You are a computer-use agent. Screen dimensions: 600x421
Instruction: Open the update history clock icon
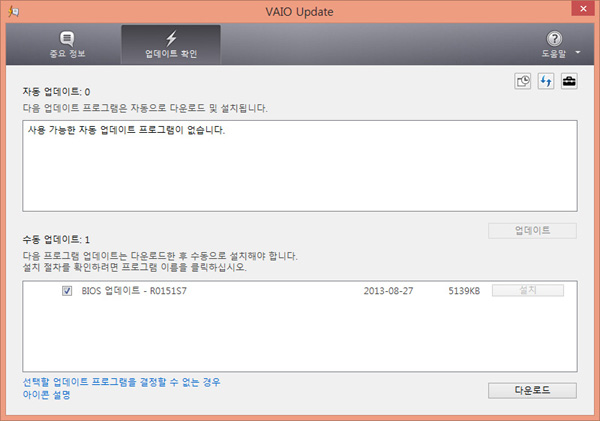pos(523,81)
